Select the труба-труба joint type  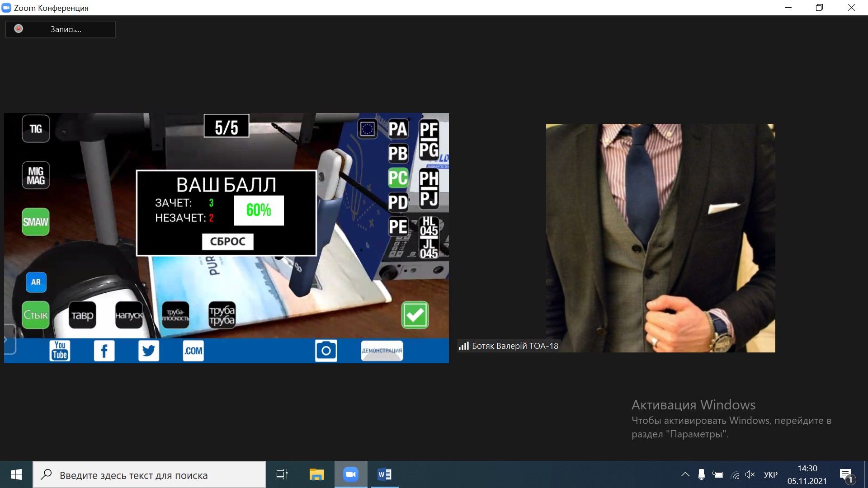[222, 315]
